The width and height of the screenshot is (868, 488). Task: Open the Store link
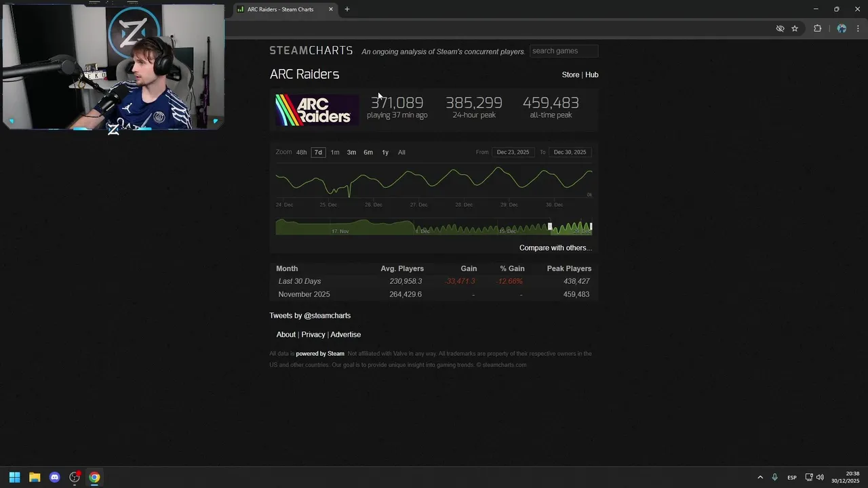(x=570, y=75)
